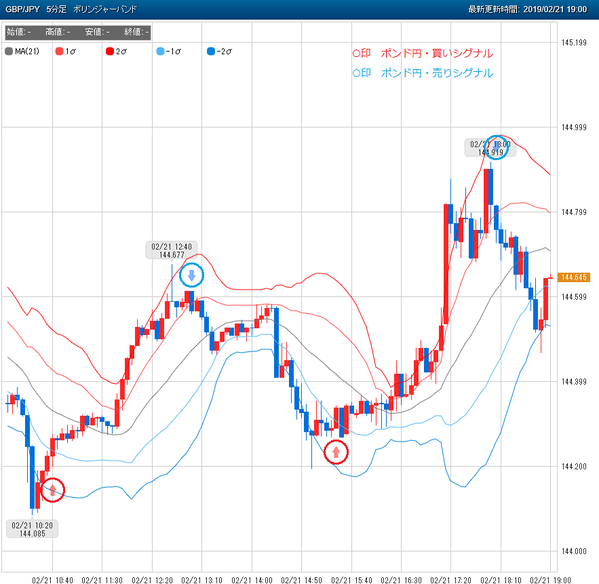Viewport: 599px width, 584px height.
Task: Click the GBP/JPY chart title
Action: pyautogui.click(x=23, y=9)
